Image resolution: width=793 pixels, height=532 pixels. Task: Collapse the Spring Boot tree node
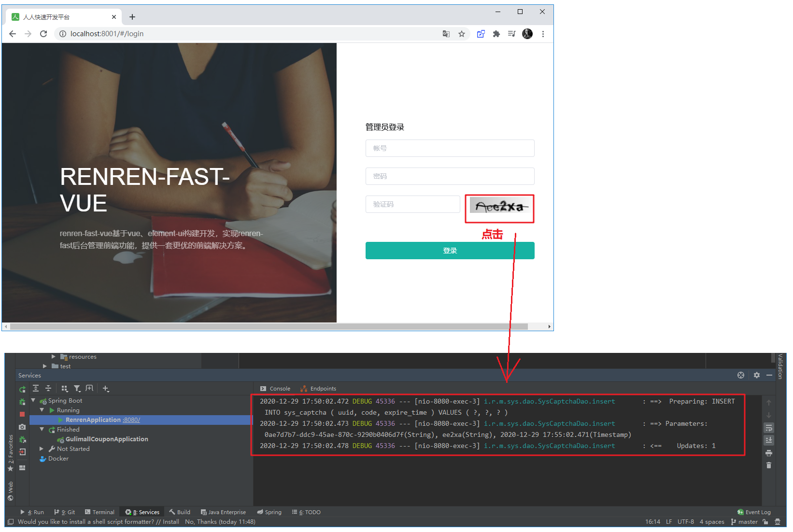[33, 400]
